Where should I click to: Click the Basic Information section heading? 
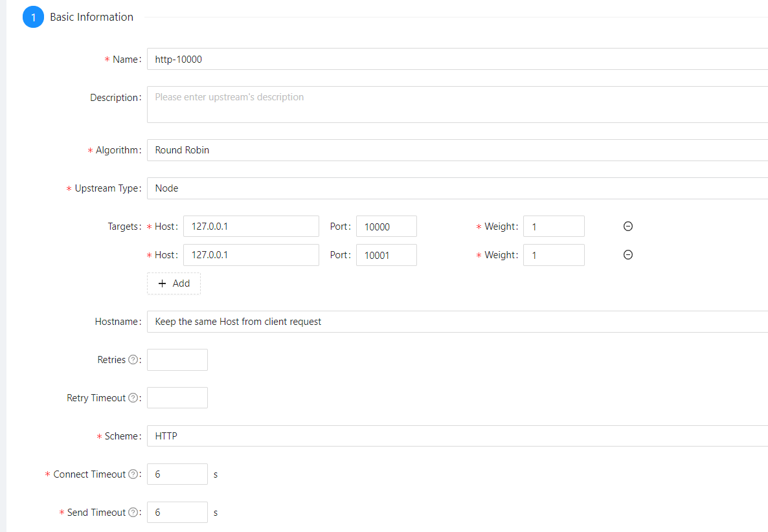pyautogui.click(x=91, y=17)
